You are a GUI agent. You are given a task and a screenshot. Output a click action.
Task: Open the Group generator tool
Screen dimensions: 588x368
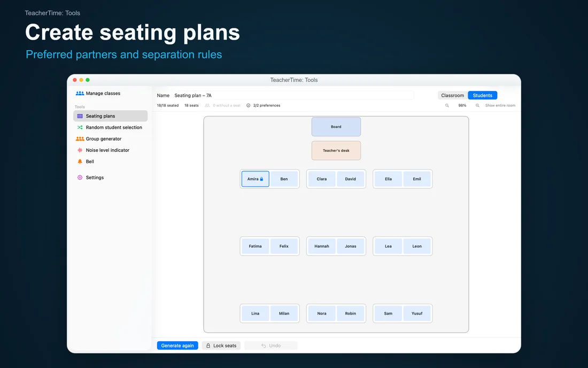pyautogui.click(x=104, y=139)
